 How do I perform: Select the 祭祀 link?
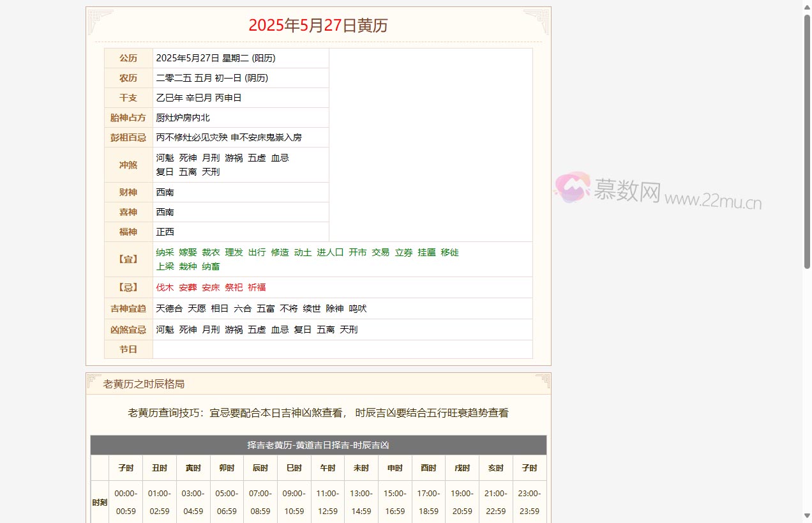[234, 287]
